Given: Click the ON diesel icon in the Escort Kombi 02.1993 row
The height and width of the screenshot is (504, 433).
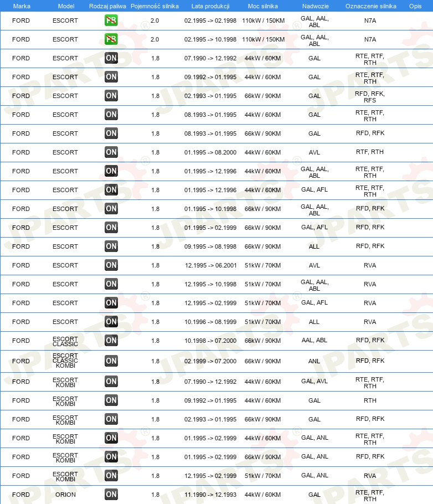Looking at the screenshot, I should pos(111,419).
